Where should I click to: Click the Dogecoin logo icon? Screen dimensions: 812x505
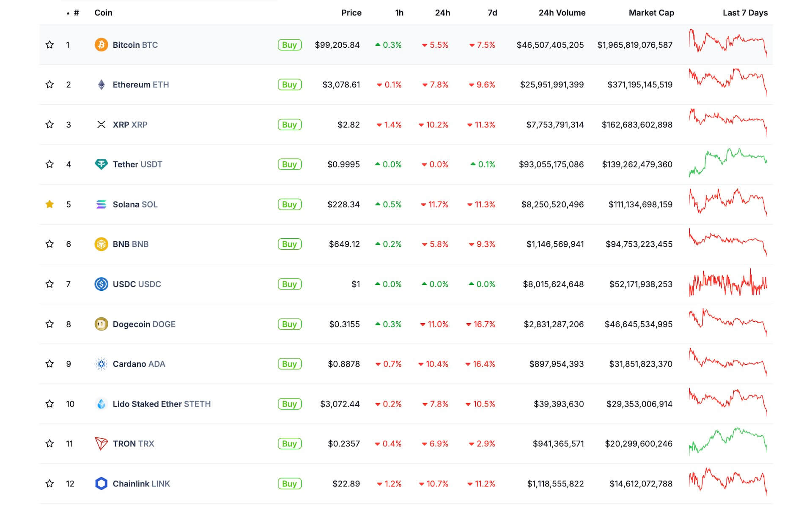[101, 324]
